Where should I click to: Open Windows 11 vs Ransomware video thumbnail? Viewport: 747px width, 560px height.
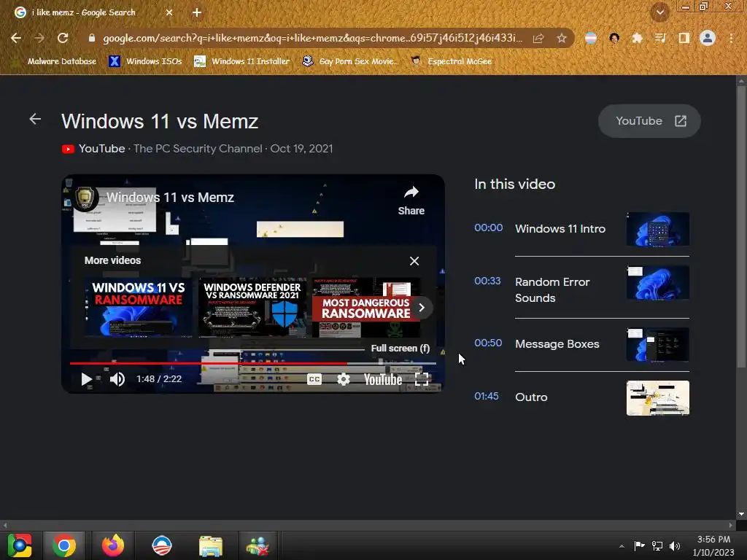138,307
